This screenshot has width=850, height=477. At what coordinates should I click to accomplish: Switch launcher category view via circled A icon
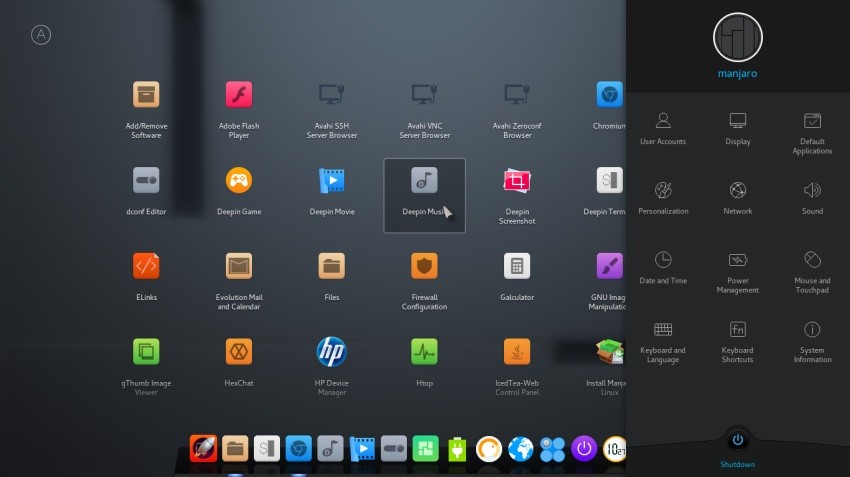[x=41, y=35]
